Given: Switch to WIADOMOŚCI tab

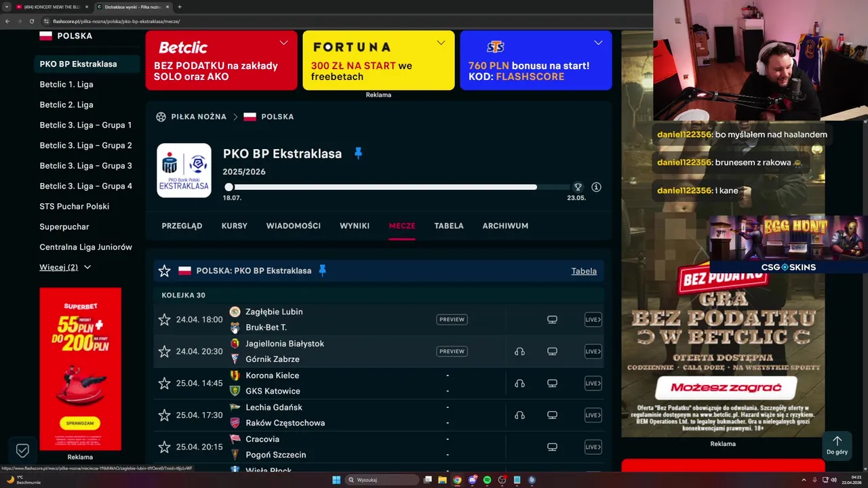Looking at the screenshot, I should pos(293,226).
